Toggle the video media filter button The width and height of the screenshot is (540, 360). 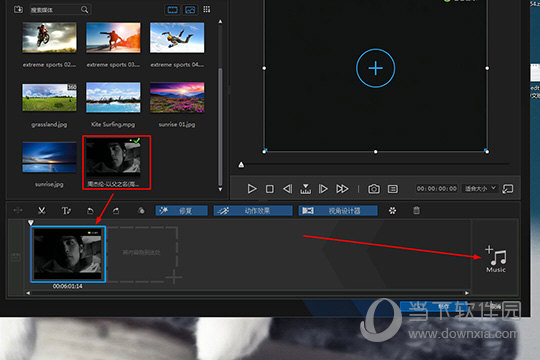(173, 10)
